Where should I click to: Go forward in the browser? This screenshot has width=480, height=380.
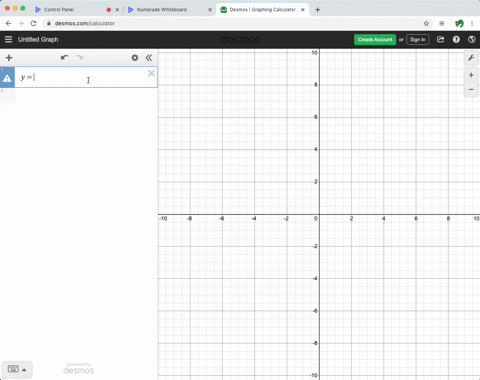[21, 23]
